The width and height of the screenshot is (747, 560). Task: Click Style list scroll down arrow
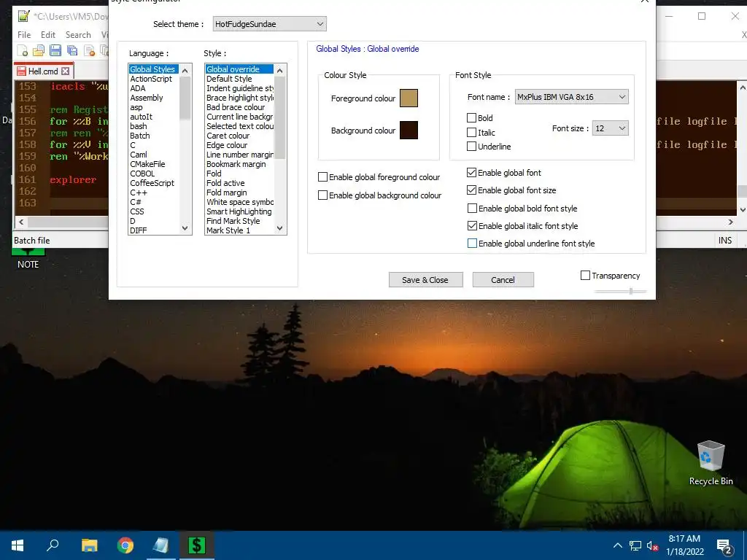click(x=279, y=228)
